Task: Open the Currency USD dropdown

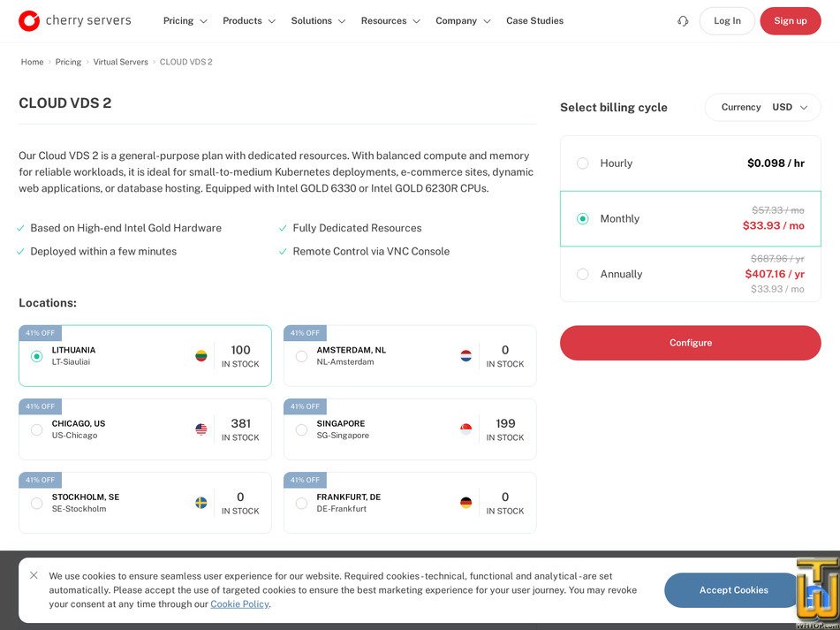Action: click(x=763, y=107)
